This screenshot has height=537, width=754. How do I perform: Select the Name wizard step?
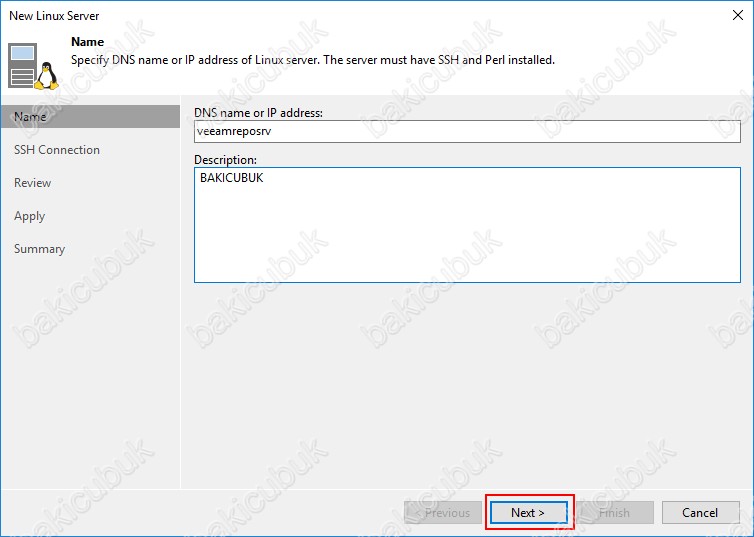[90, 117]
